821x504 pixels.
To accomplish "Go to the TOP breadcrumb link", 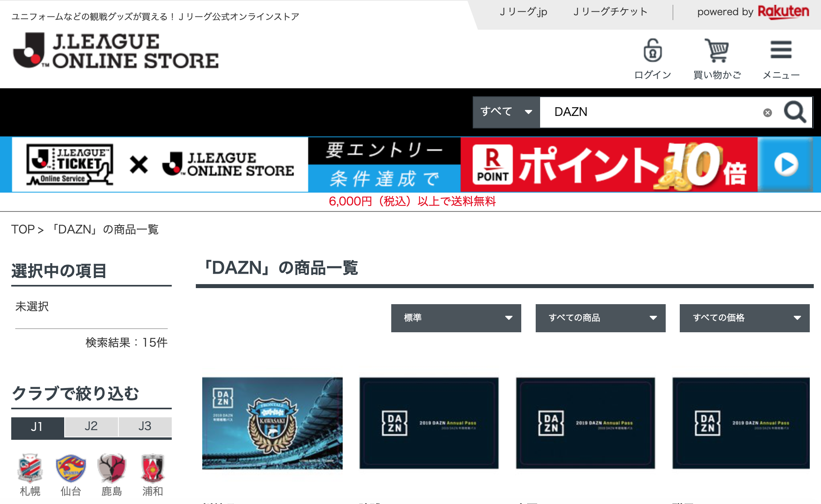I will pyautogui.click(x=23, y=230).
